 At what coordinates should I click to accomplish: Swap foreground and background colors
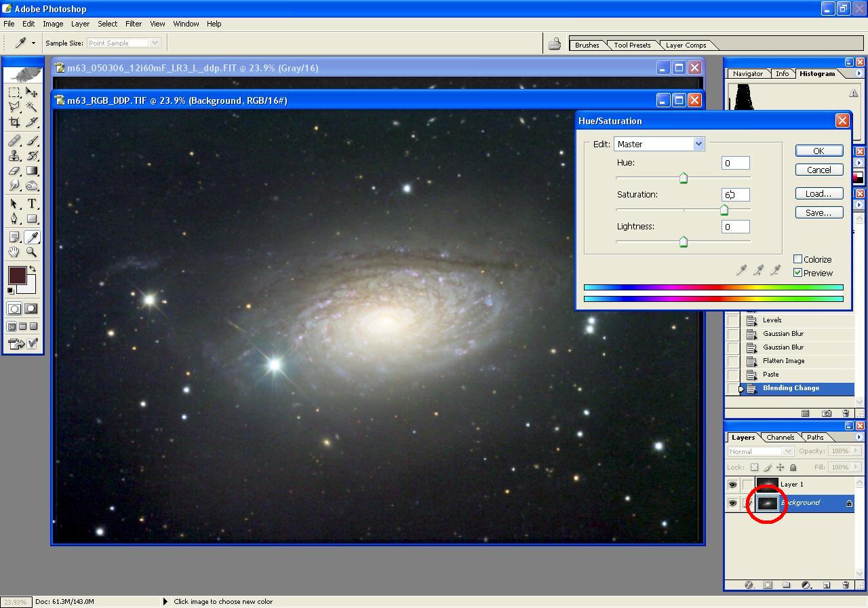32,269
